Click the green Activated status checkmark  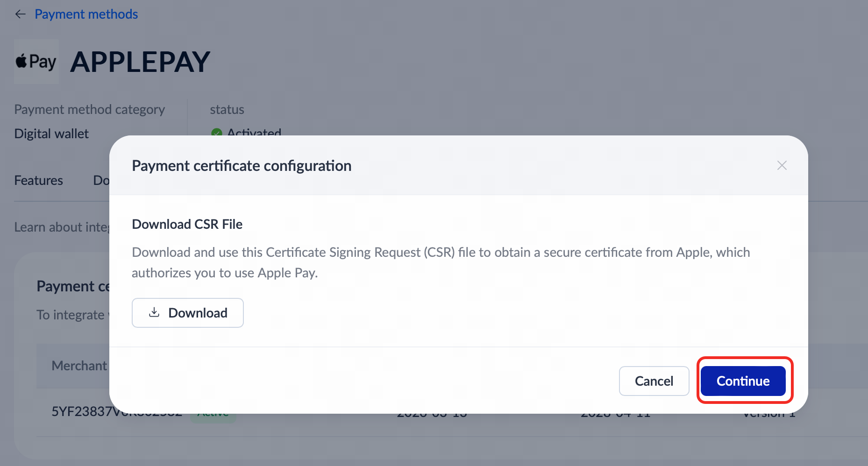pos(216,133)
